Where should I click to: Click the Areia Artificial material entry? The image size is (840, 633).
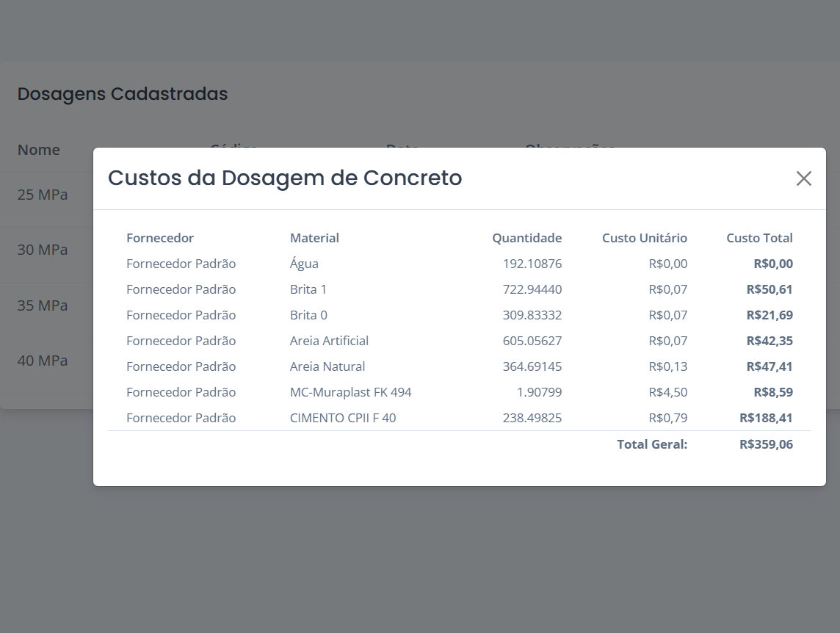[x=329, y=341]
